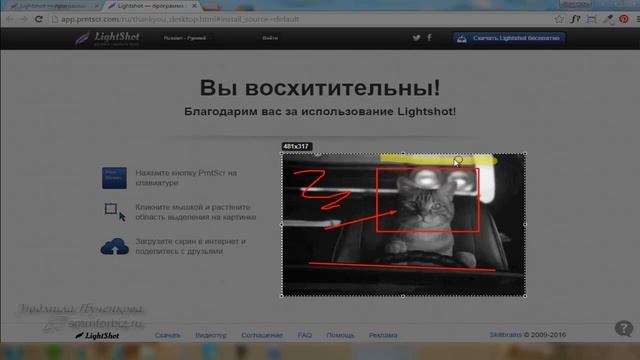Go forward using the browser forward arrow

point(24,19)
